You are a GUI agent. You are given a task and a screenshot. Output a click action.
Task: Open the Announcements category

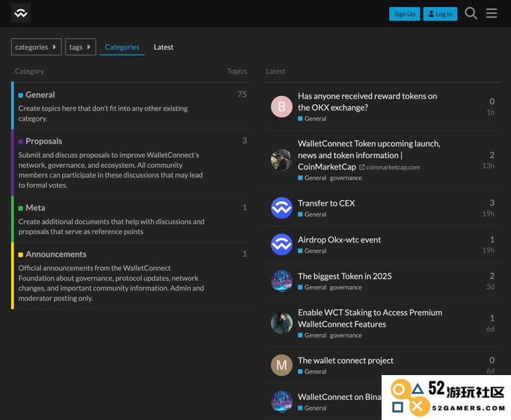(56, 255)
